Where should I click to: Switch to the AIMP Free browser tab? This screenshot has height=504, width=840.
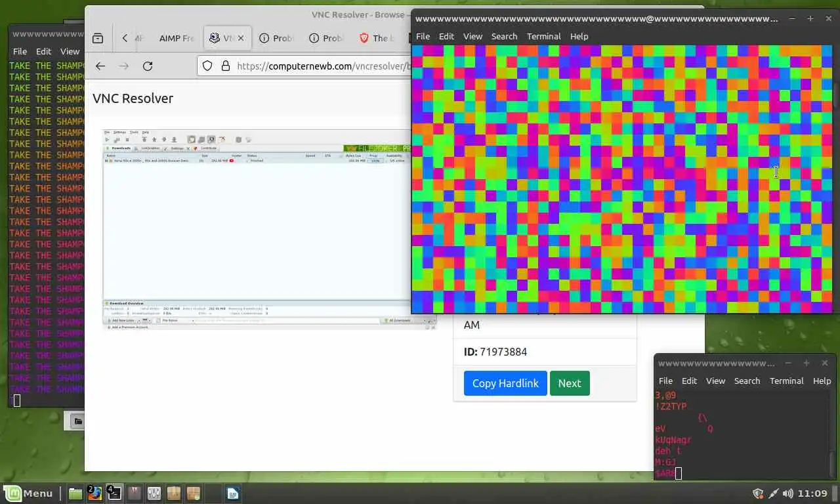click(176, 38)
